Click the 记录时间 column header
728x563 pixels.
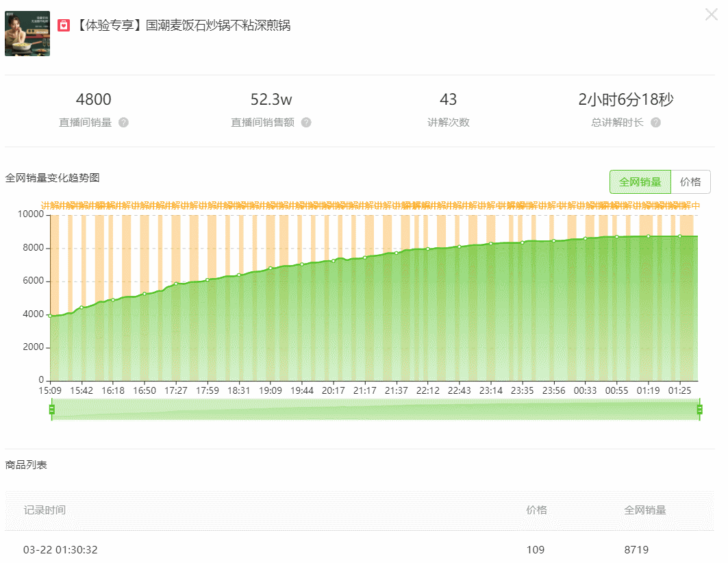[x=45, y=510]
